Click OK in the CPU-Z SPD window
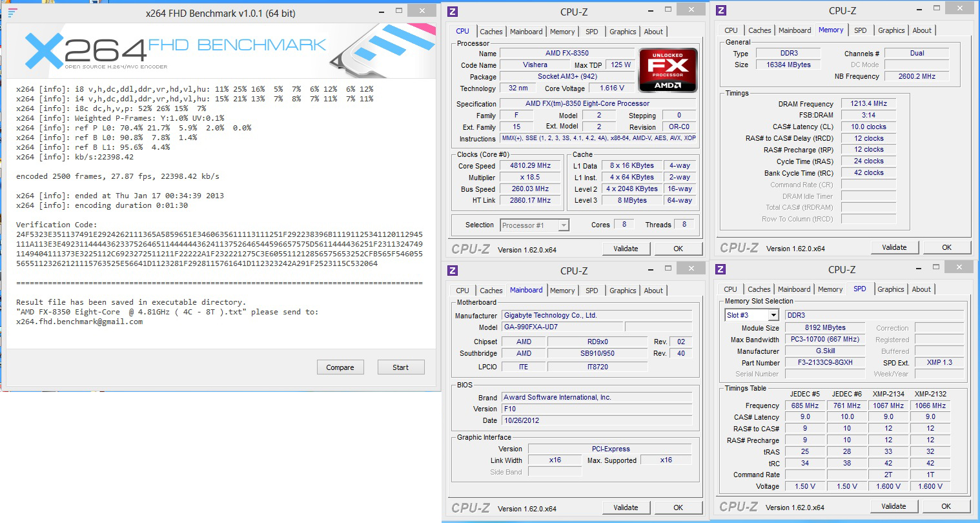 pos(946,506)
